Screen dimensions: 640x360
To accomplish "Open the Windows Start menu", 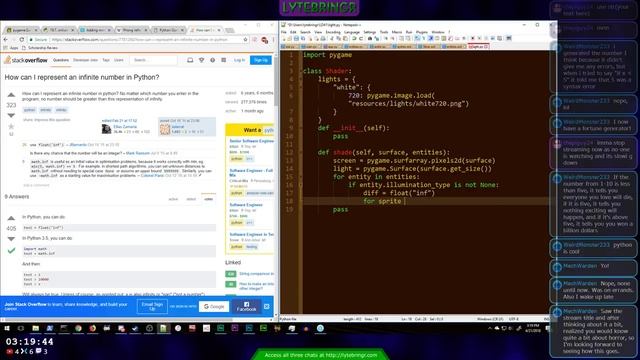I will coord(7,328).
